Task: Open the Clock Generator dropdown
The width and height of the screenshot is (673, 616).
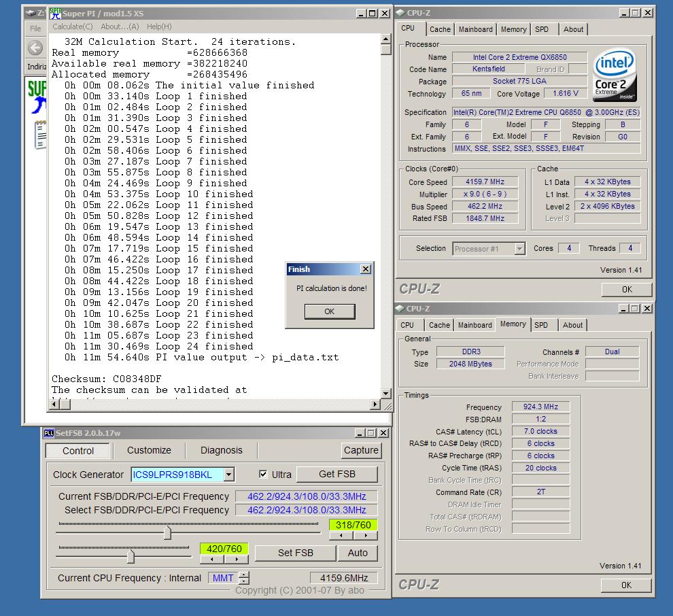Action: (229, 475)
